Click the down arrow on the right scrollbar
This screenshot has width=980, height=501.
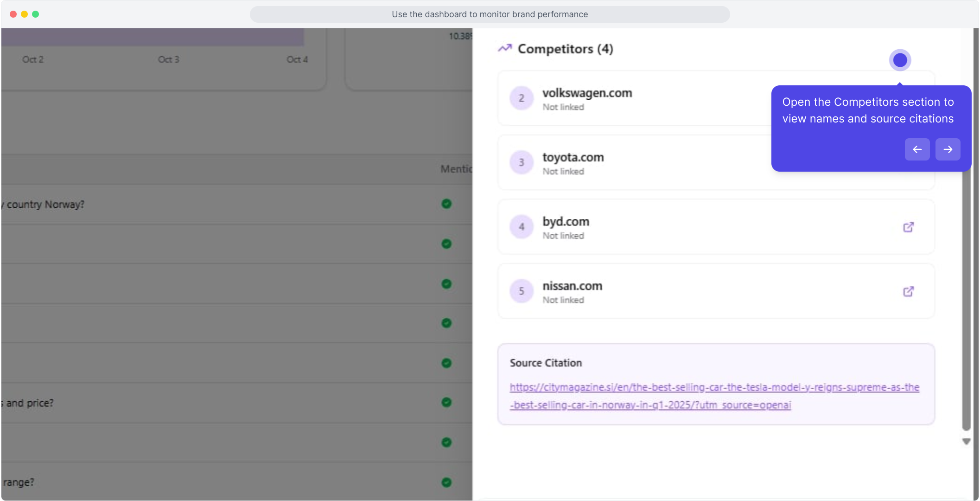click(x=966, y=442)
